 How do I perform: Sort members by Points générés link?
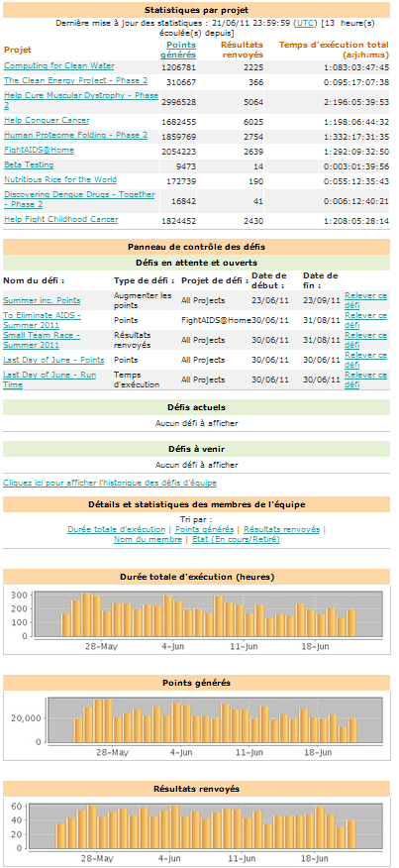click(x=205, y=530)
